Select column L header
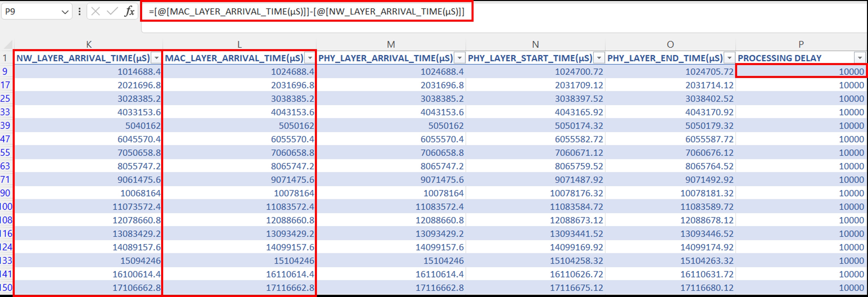 click(239, 44)
